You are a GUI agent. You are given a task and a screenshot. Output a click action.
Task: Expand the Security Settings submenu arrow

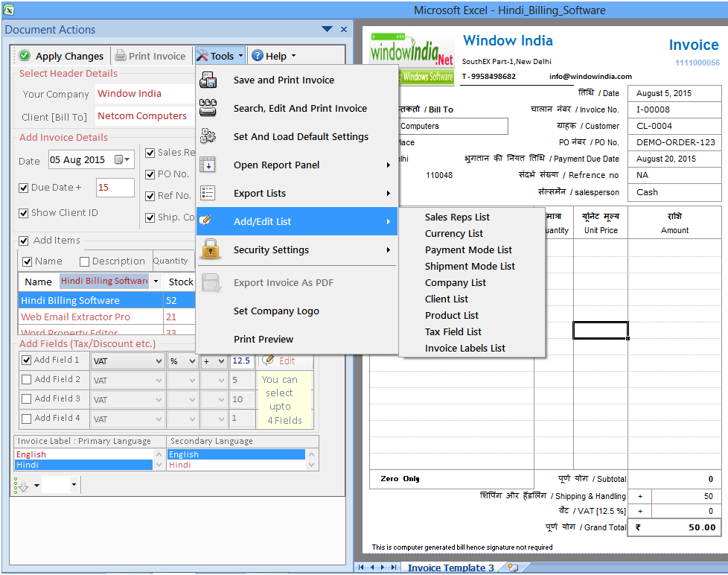(x=388, y=250)
